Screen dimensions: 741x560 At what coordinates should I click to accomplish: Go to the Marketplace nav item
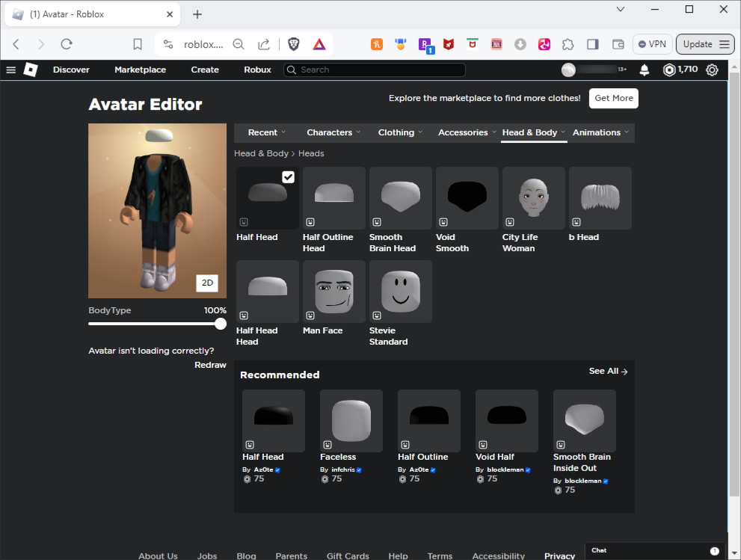(x=140, y=70)
